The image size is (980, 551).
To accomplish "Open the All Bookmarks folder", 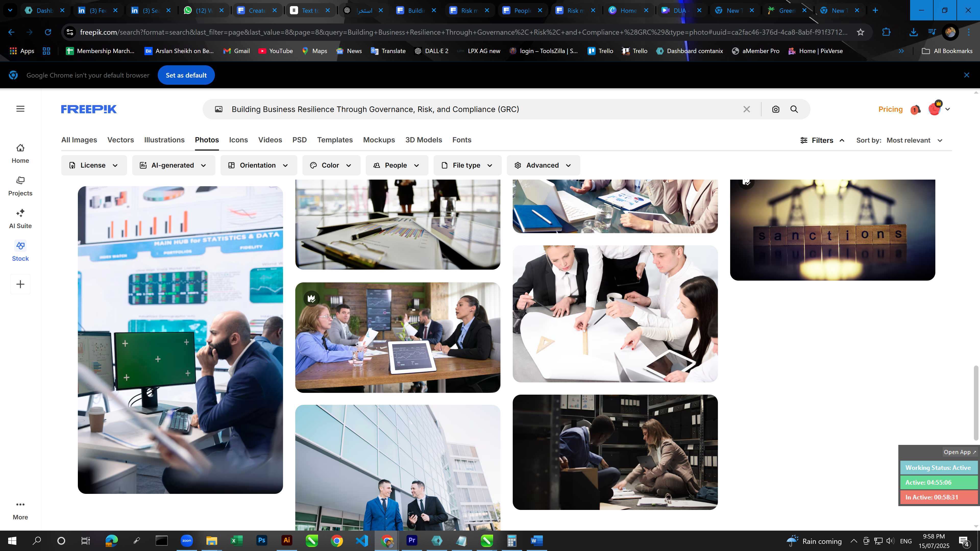I will [x=947, y=51].
